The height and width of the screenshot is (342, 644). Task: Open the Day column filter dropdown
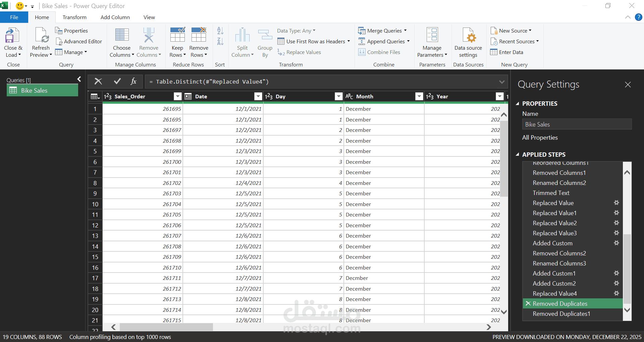[x=339, y=97]
